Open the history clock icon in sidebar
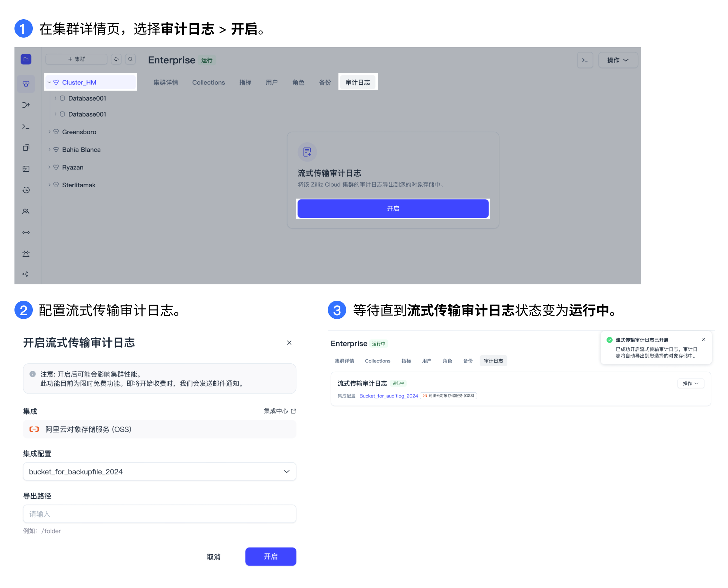 (26, 190)
